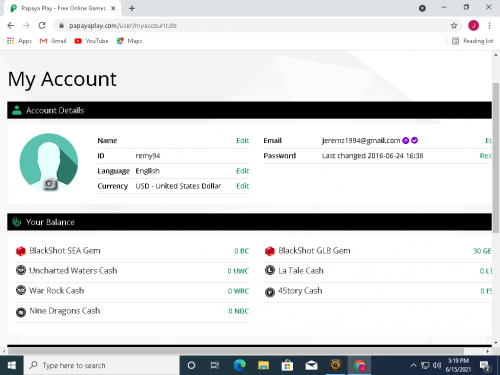Edit the Currency setting
The image size is (500, 375).
242,186
